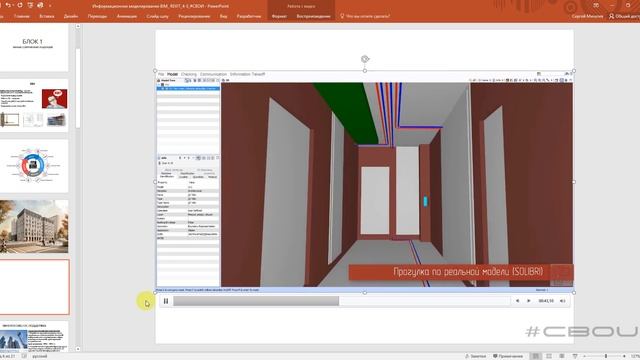Viewport: 640px width, 360px height.
Task: Select the bottom slide thumbnail with skyscraper photo
Action: pyautogui.click(x=33, y=336)
